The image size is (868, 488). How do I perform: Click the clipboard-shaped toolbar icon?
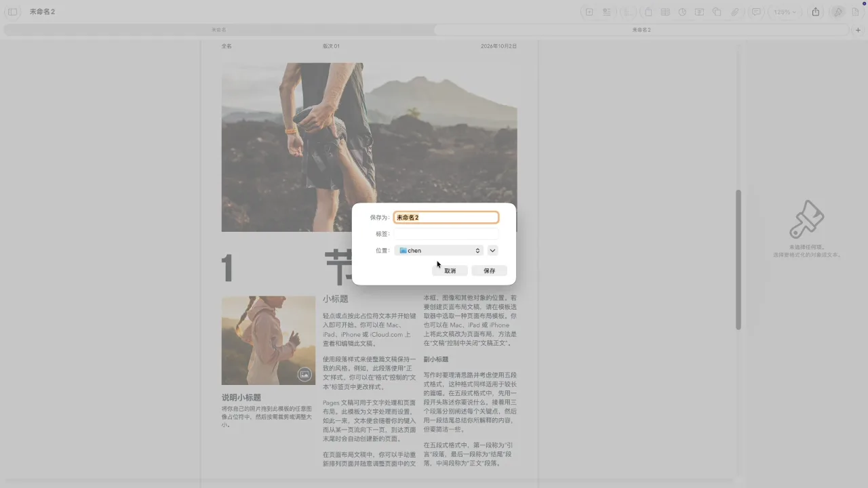coord(649,12)
